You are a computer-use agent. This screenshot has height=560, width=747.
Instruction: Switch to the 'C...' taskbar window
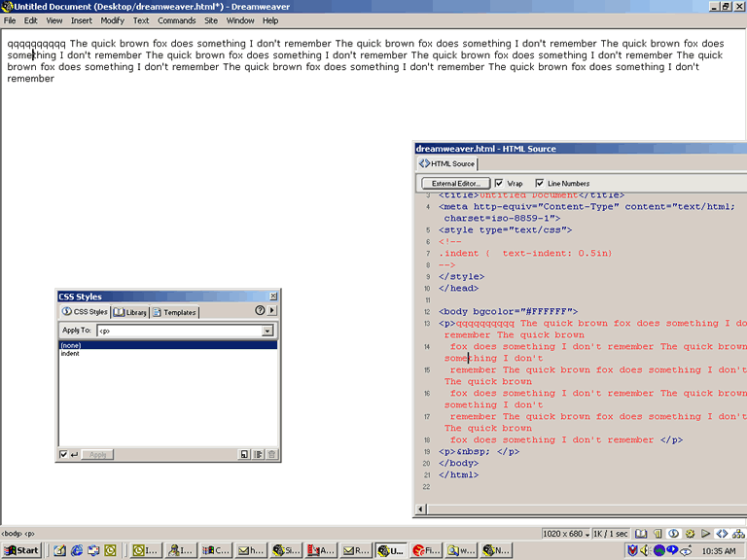216,550
